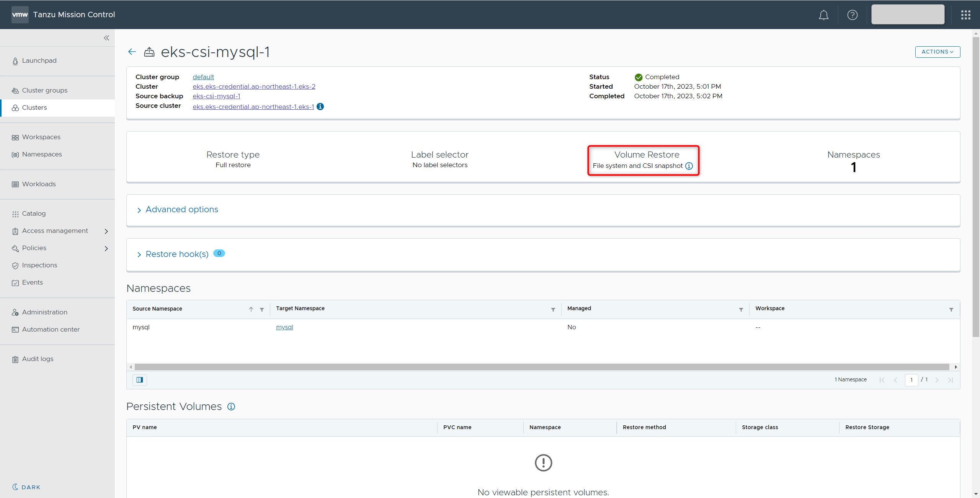980x498 pixels.
Task: Open the eks-csi-mysql-1 Source backup link
Action: click(216, 96)
